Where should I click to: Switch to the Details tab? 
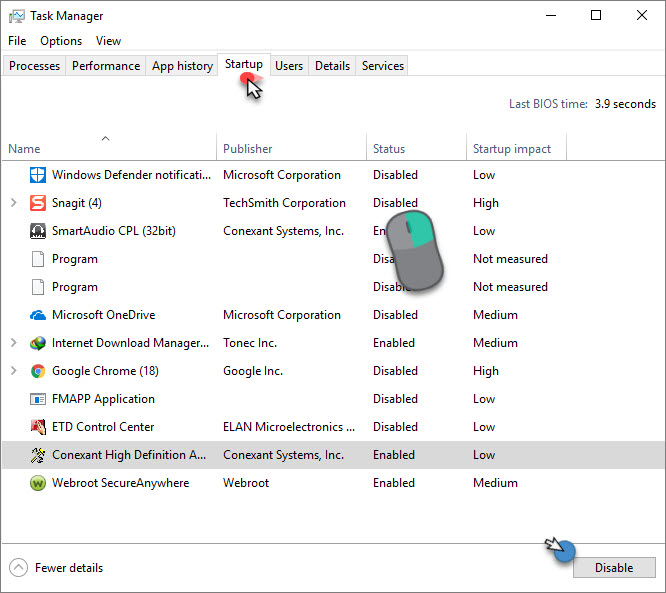332,66
